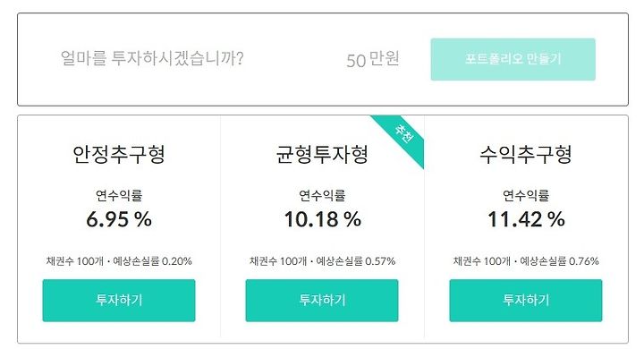The height and width of the screenshot is (349, 644).
Task: Click the 6.95 % annual return figure
Action: pos(119,219)
